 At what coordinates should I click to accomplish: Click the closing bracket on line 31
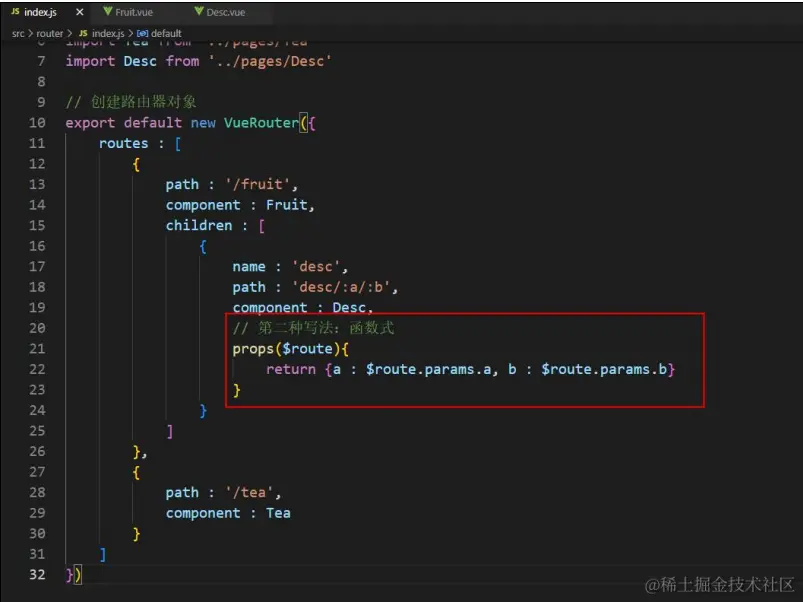tap(103, 554)
